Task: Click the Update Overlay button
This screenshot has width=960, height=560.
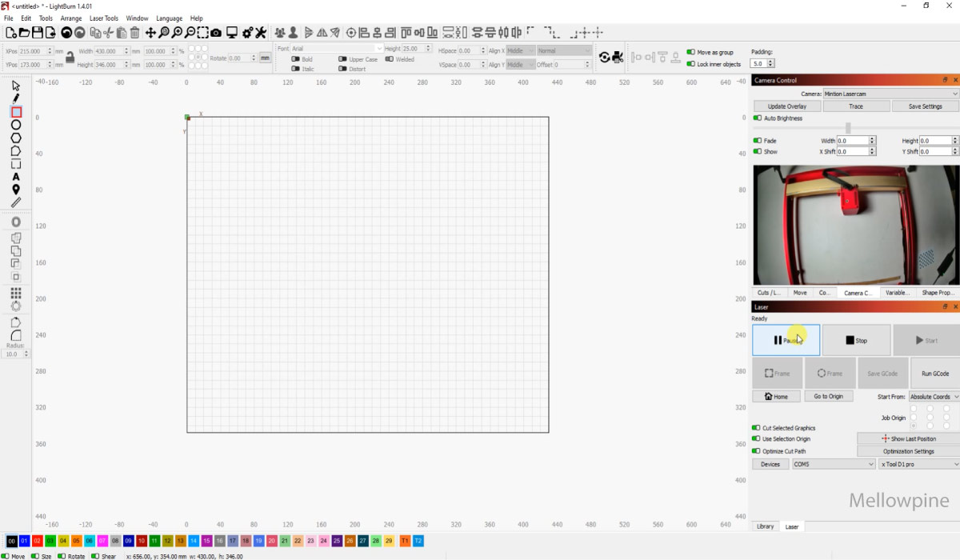Action: (x=786, y=106)
